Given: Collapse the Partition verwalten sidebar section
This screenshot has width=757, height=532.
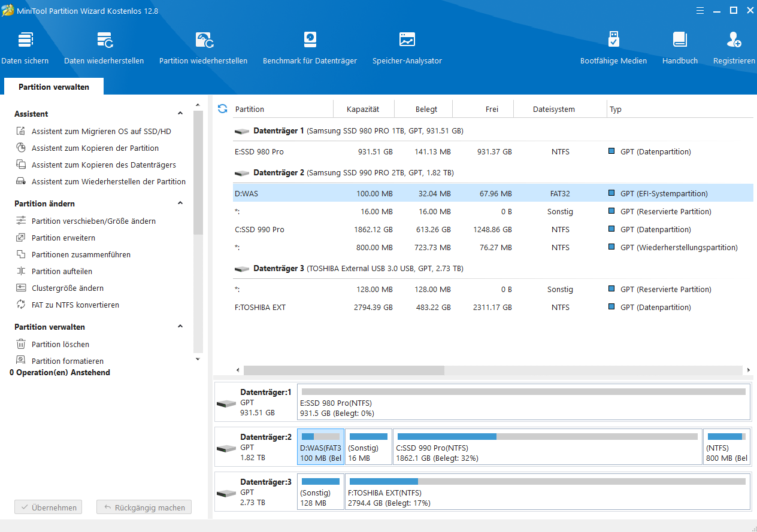Looking at the screenshot, I should [180, 327].
